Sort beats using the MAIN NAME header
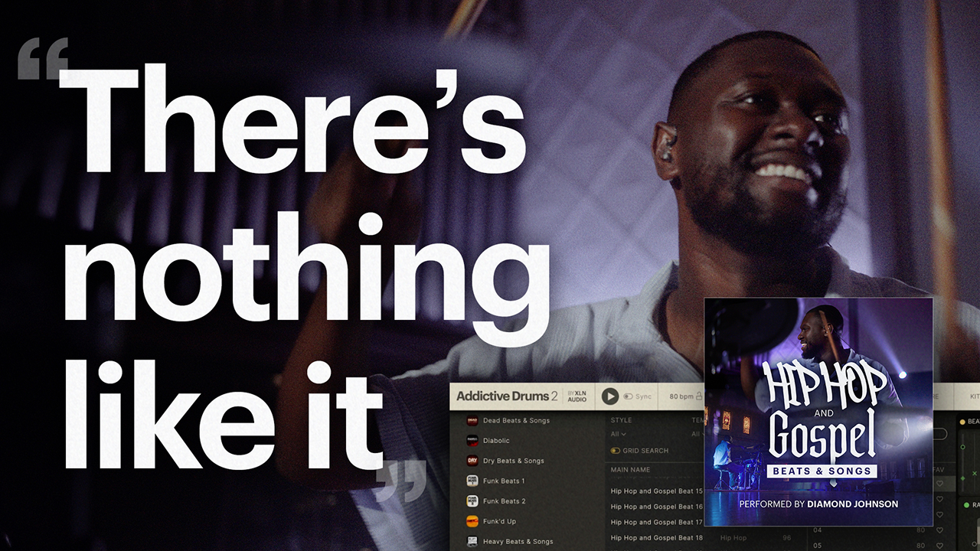 point(630,470)
